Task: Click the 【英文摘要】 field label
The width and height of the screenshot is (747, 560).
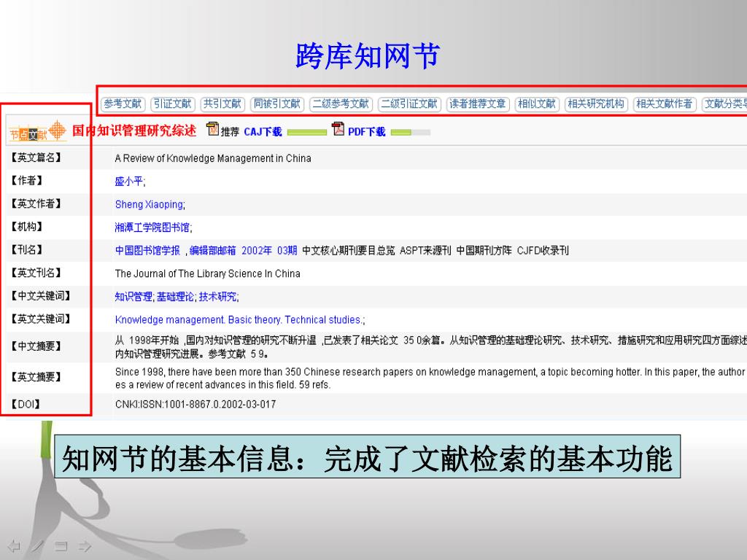Action: pyautogui.click(x=36, y=377)
